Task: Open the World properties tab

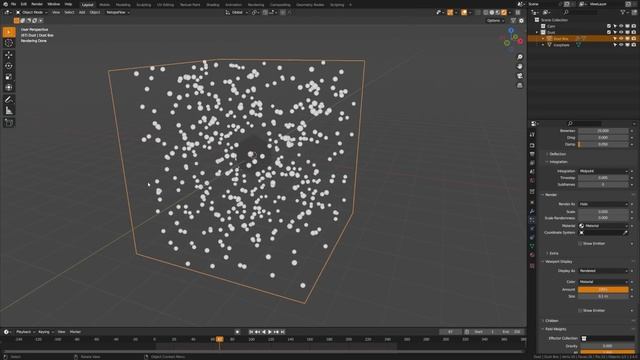Action: tap(532, 180)
